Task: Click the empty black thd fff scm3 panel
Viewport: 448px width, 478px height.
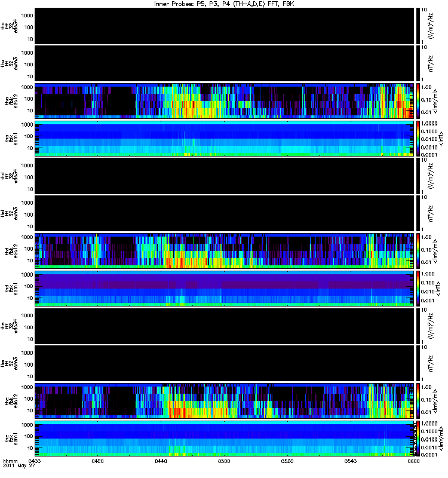Action: click(x=225, y=214)
